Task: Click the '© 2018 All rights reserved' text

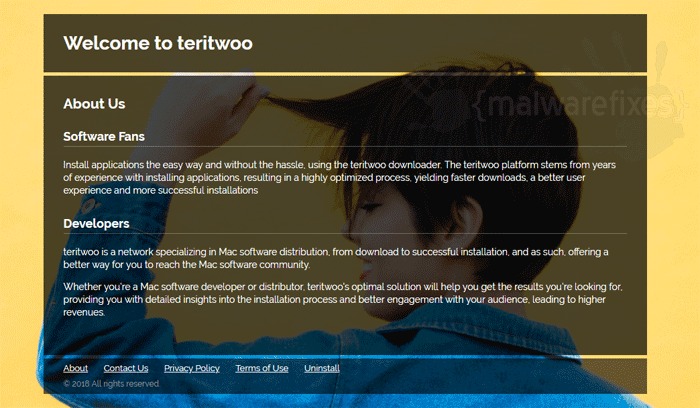Action: click(x=111, y=384)
